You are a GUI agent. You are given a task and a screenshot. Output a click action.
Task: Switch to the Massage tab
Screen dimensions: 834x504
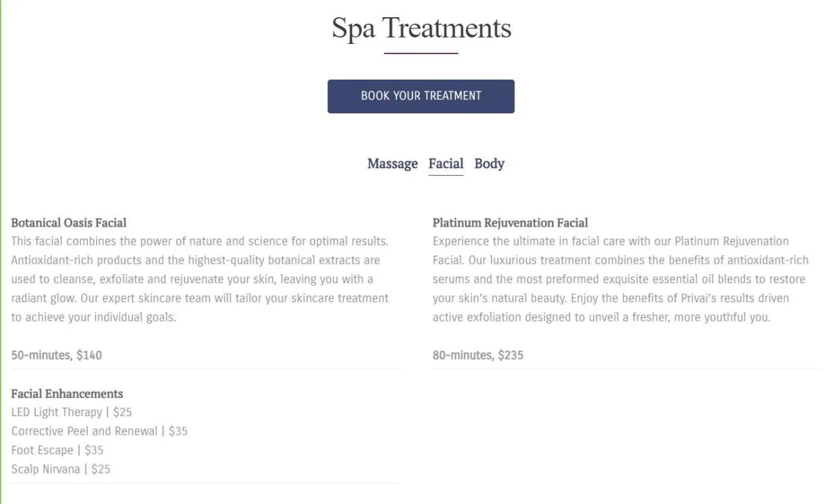[x=392, y=163]
